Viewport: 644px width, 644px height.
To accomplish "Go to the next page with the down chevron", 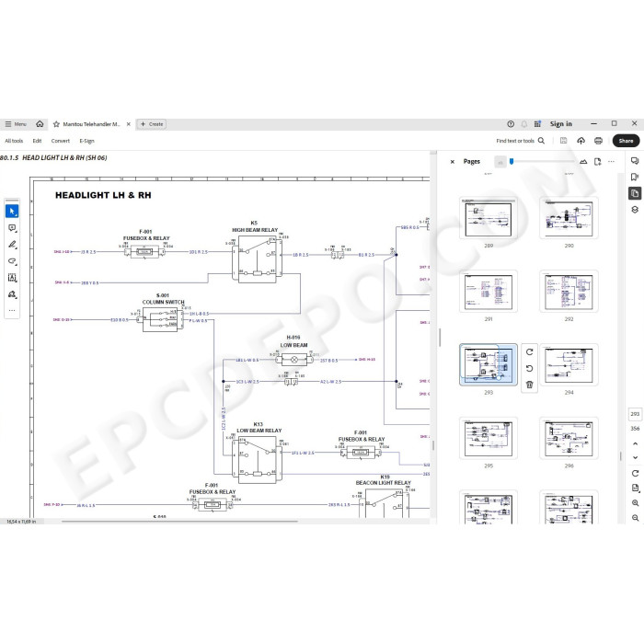I will click(635, 457).
